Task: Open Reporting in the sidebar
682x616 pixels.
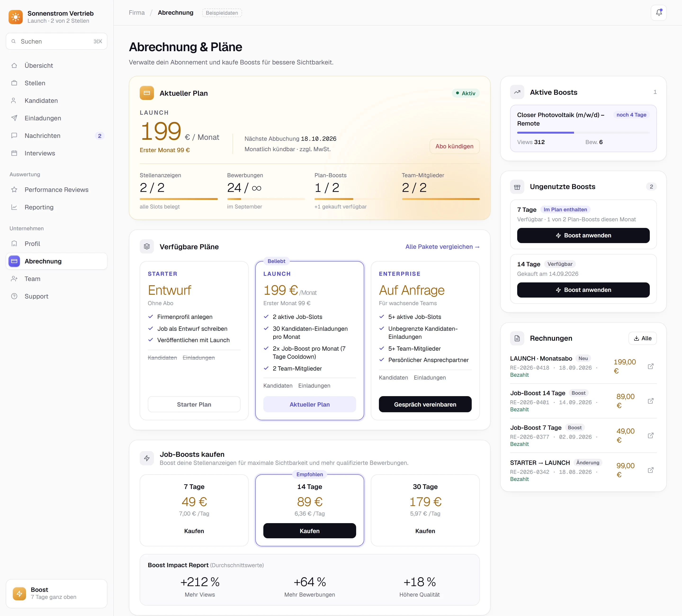Action: click(x=57, y=207)
